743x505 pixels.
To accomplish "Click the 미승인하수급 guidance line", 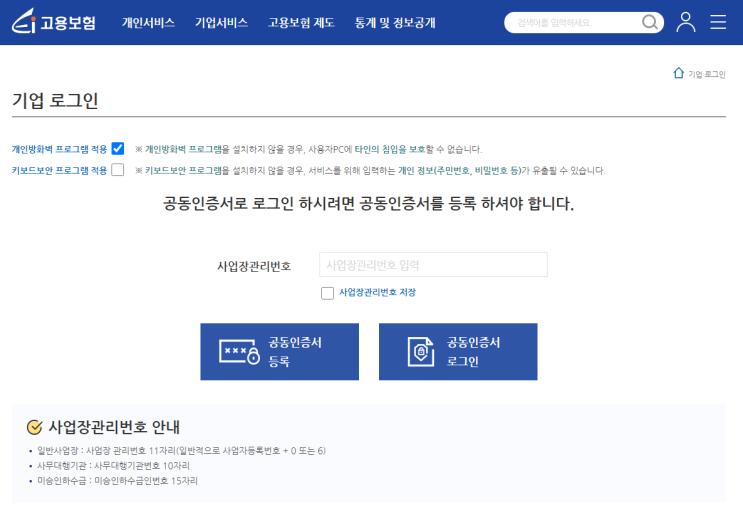I will [117, 481].
